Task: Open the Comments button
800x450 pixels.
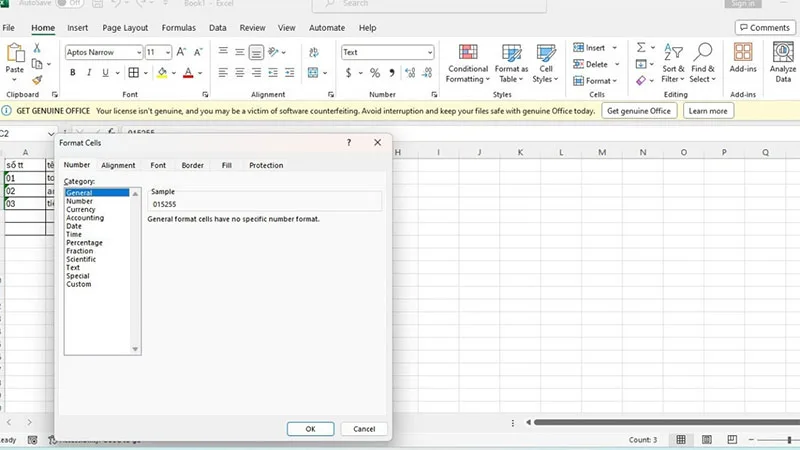Action: pos(765,28)
